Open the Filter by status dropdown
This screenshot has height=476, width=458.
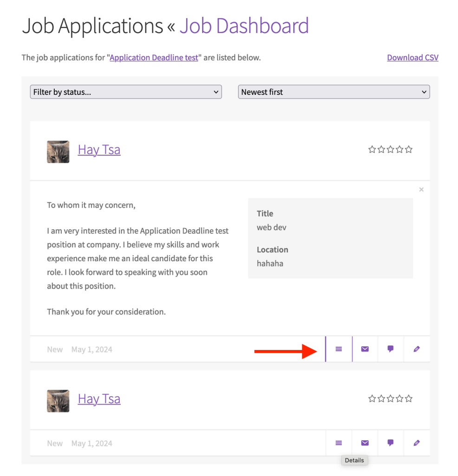coord(125,92)
